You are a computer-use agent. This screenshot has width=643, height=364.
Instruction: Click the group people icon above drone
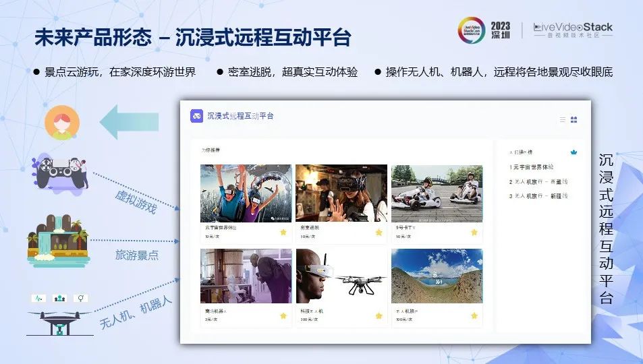pyautogui.click(x=60, y=298)
